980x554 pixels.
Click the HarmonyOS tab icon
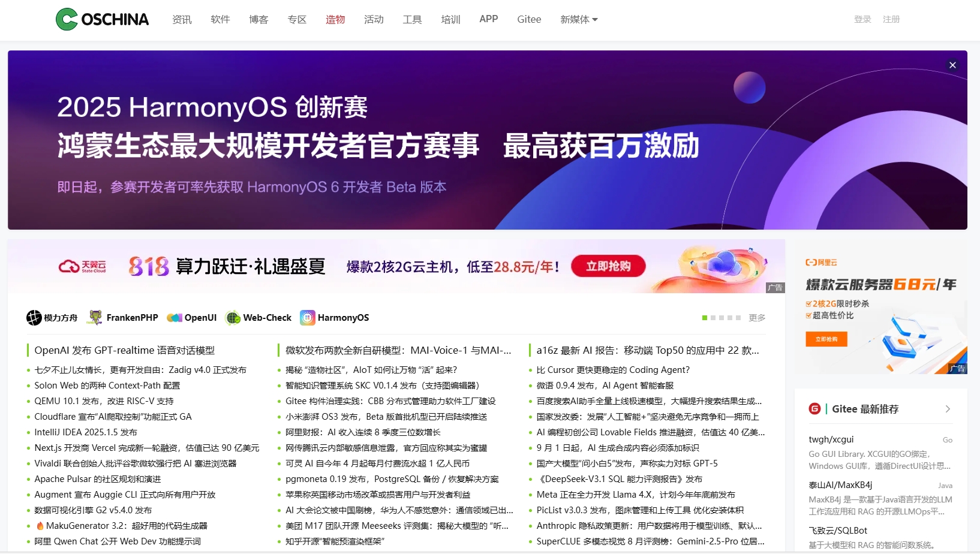click(308, 318)
